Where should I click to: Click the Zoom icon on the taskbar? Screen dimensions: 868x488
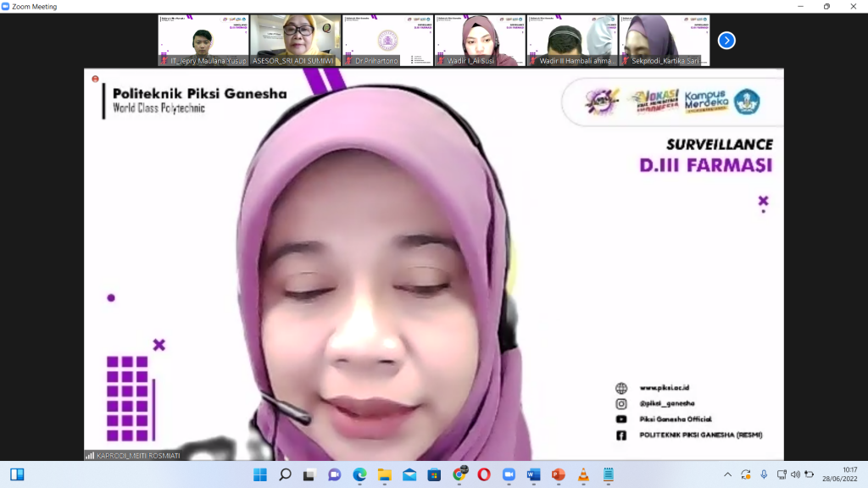click(509, 474)
